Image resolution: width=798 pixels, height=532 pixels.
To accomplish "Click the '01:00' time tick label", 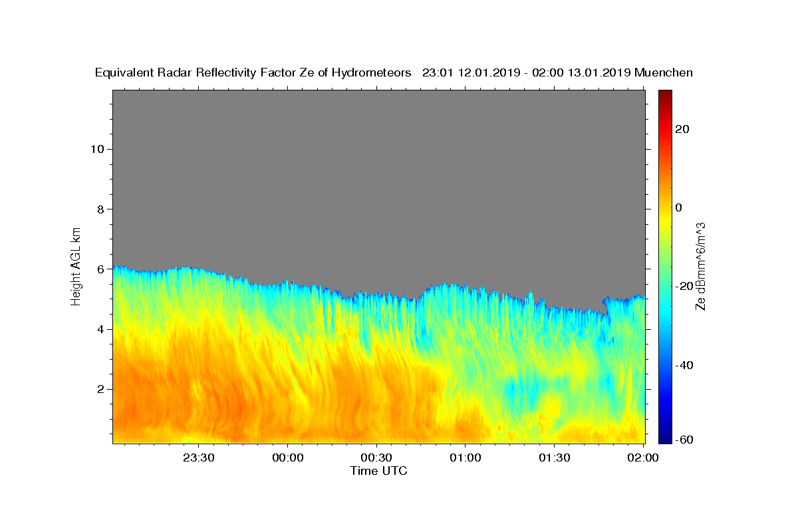I will click(x=465, y=458).
